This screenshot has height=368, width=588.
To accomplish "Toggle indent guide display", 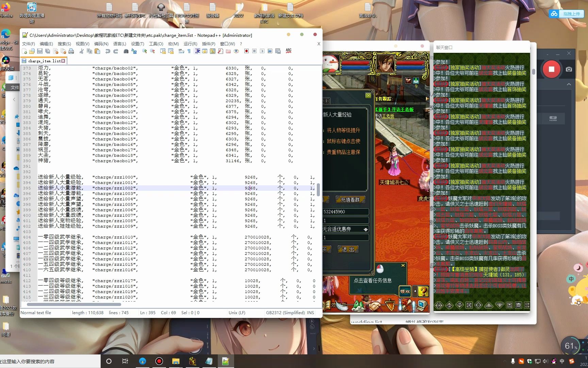I will point(197,51).
